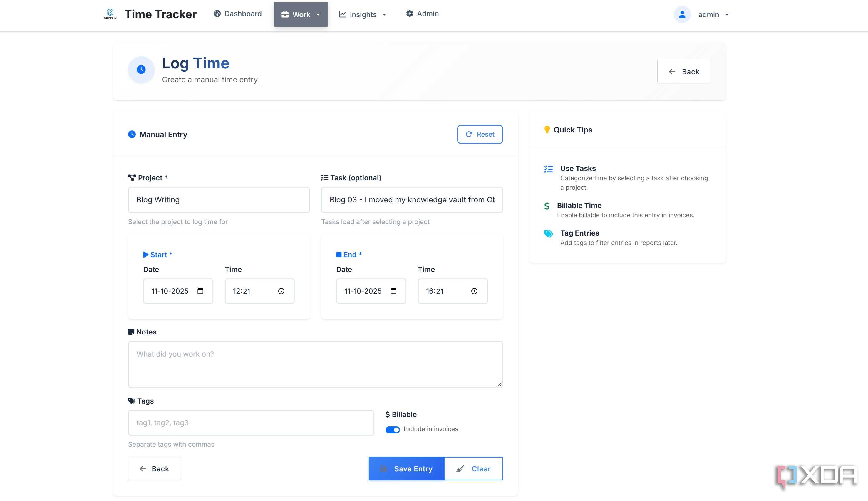Screen dimensions: 868x501
Task: Open the Admin settings page
Action: 422,14
